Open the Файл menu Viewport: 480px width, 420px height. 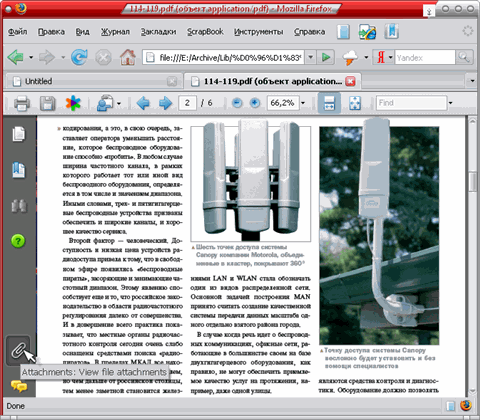[17, 32]
